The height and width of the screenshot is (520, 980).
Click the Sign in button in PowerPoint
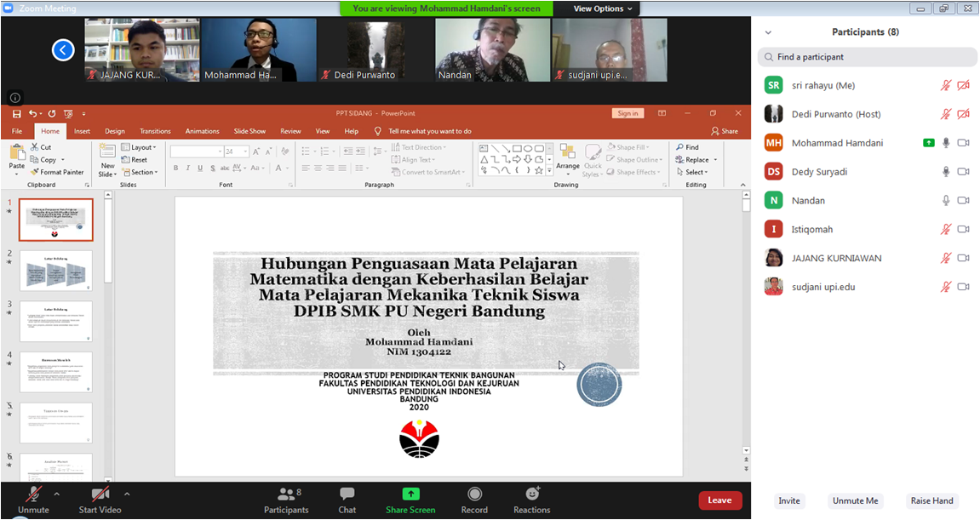tap(628, 113)
